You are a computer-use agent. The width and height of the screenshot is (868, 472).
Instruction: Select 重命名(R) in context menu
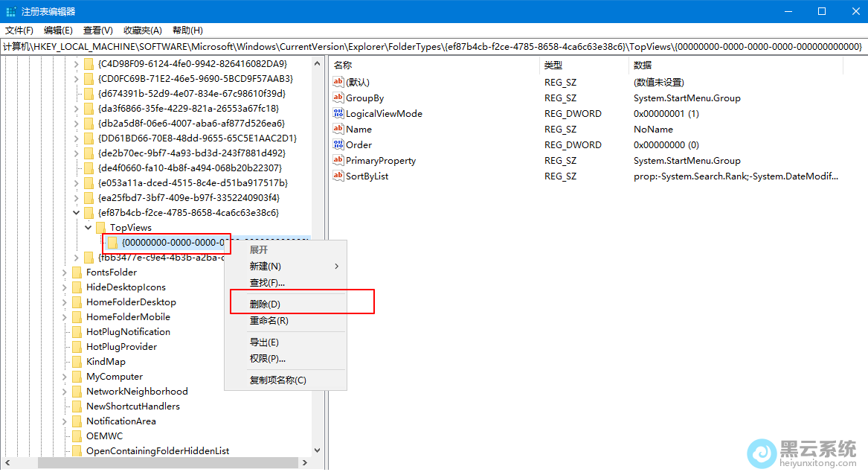pyautogui.click(x=269, y=321)
